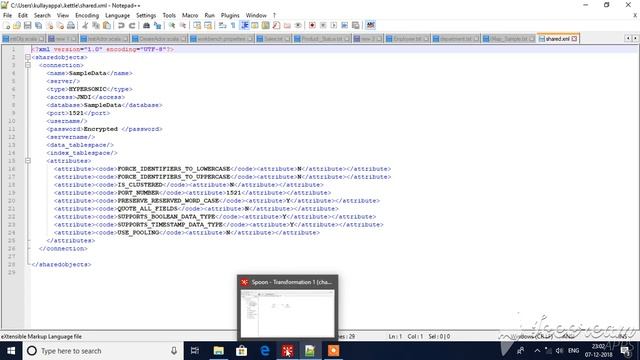Zoom in using the toolbar icon
The width and height of the screenshot is (640, 360).
pos(172,25)
